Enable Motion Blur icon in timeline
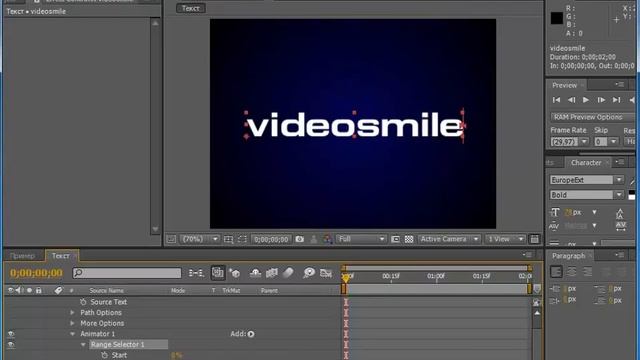Viewport: 640px width, 360px height. [x=288, y=273]
